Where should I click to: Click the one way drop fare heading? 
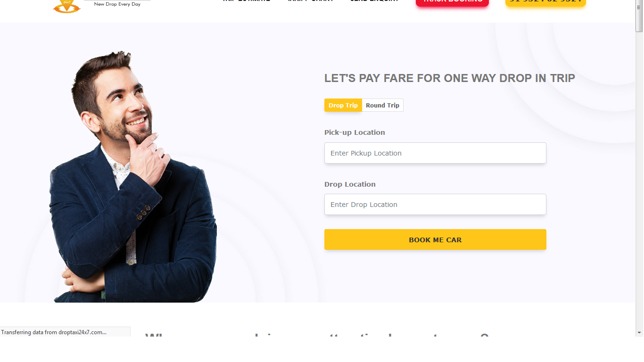click(450, 78)
